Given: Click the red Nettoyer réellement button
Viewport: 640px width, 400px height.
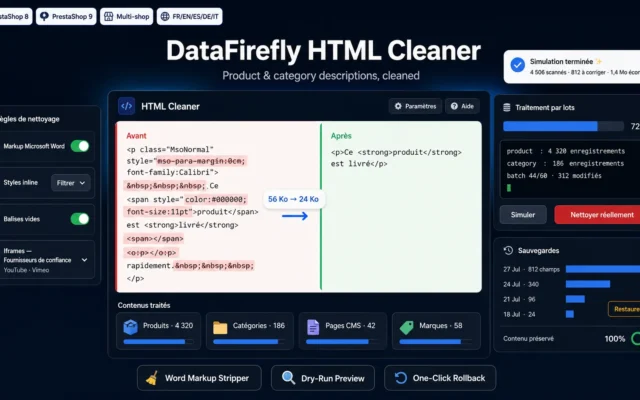Looking at the screenshot, I should point(597,215).
